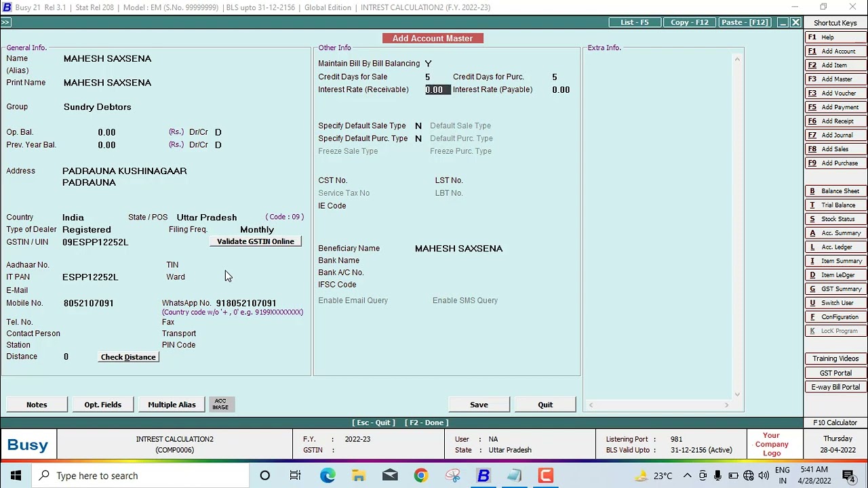Click GSTIN / UIN field value

tap(95, 242)
